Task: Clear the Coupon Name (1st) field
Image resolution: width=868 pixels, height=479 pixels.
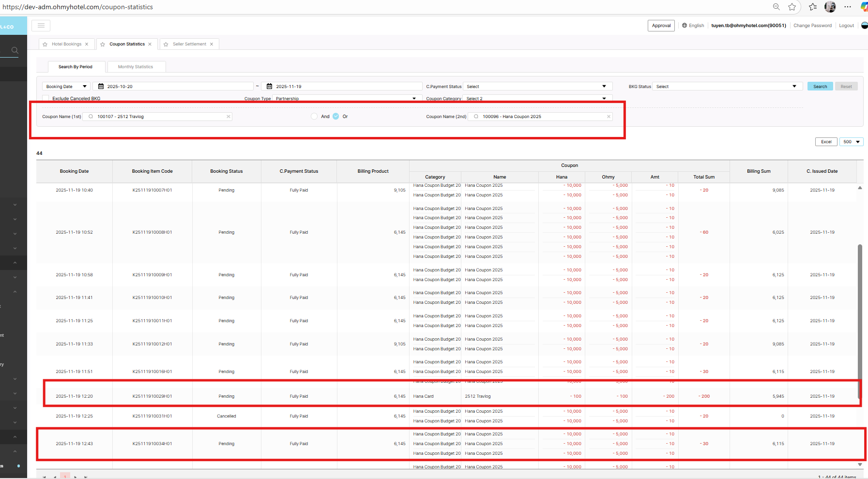Action: click(x=228, y=117)
